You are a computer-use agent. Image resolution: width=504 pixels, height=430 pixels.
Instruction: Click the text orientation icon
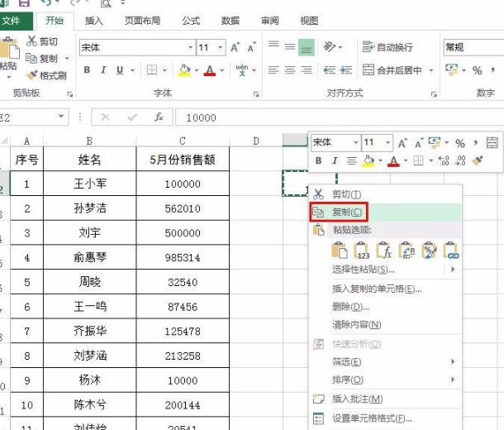[x=330, y=47]
